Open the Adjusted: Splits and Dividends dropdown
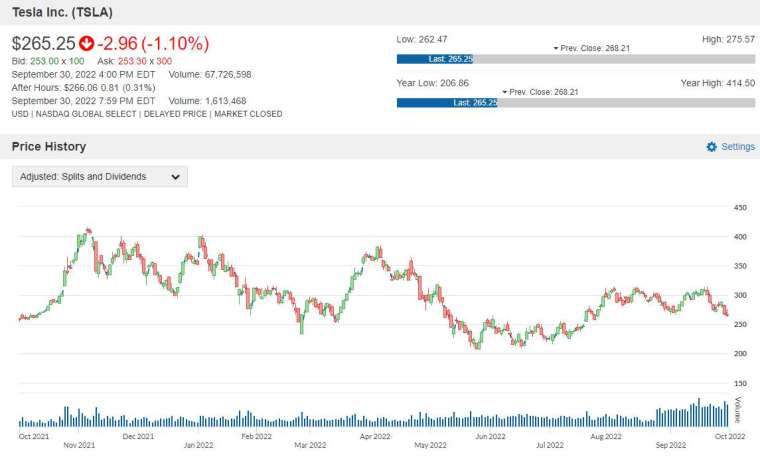Screen dimensions: 760x457 [x=99, y=176]
